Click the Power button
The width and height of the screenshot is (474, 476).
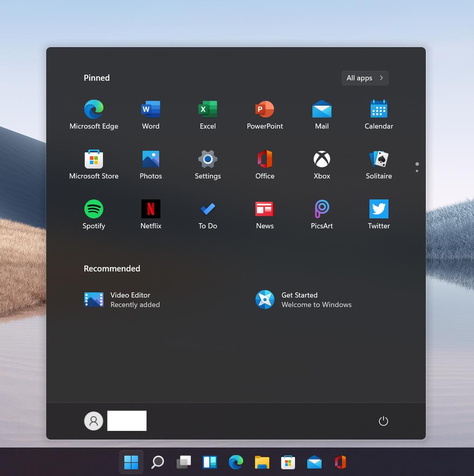tap(383, 421)
